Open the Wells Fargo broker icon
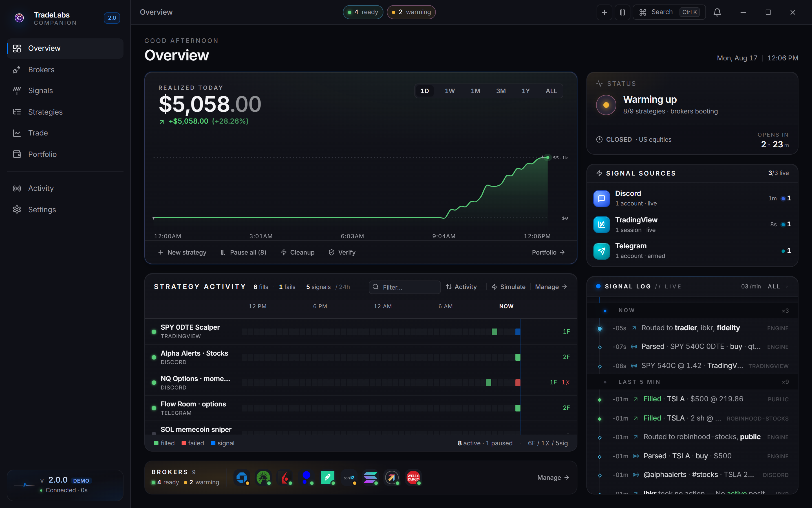Viewport: 812px width, 508px height. pyautogui.click(x=413, y=478)
